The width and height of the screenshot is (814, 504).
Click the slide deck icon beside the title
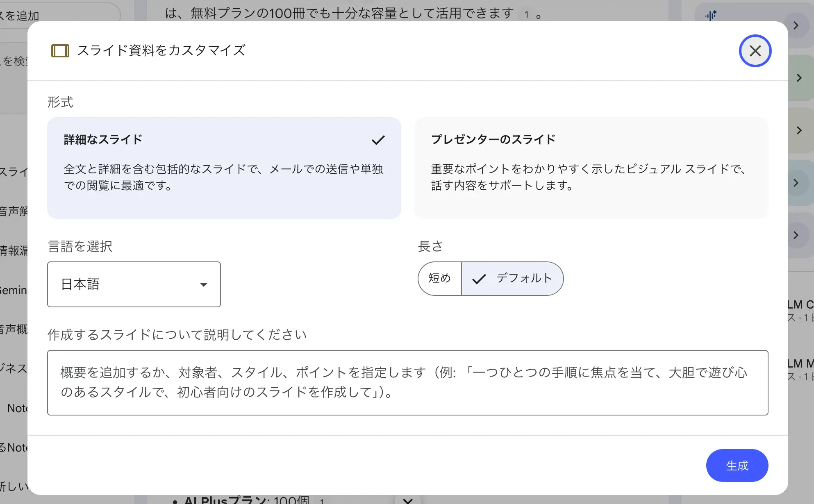point(60,51)
